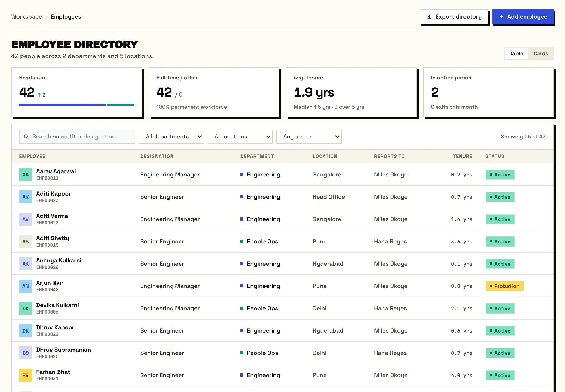This screenshot has width=565, height=392.
Task: Click Active badge in Farhan Bhat row
Action: pyautogui.click(x=501, y=376)
